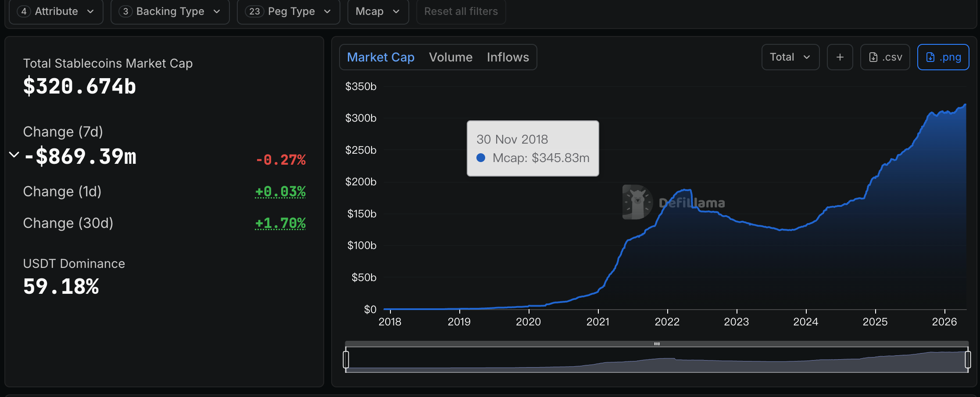
Task: Switch to the Market Cap tab
Action: [380, 57]
